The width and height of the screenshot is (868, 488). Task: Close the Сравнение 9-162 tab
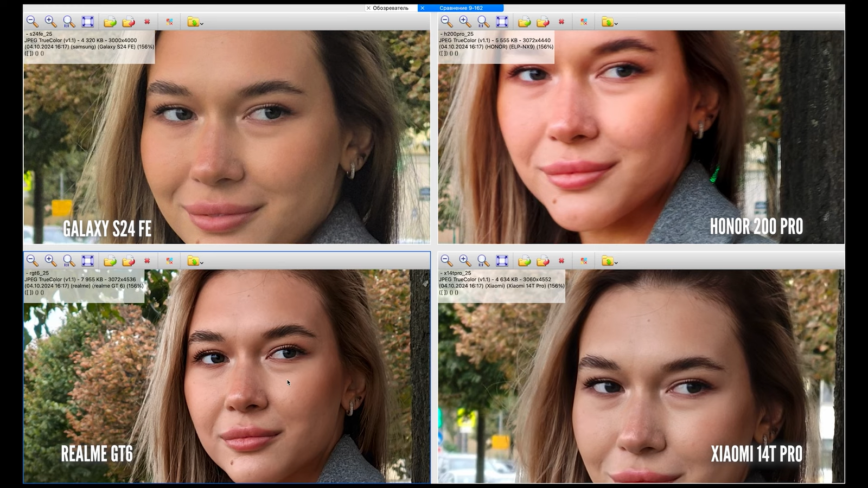423,8
